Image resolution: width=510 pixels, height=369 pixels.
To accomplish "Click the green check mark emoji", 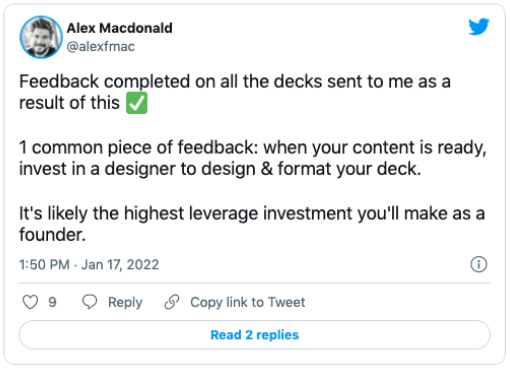I will pyautogui.click(x=137, y=104).
